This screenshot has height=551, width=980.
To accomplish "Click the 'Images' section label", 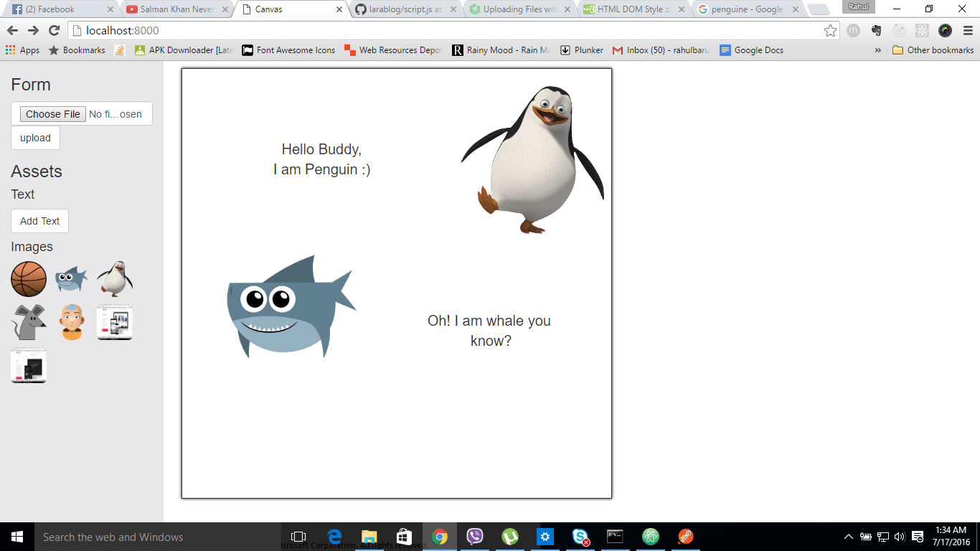I will click(x=32, y=247).
